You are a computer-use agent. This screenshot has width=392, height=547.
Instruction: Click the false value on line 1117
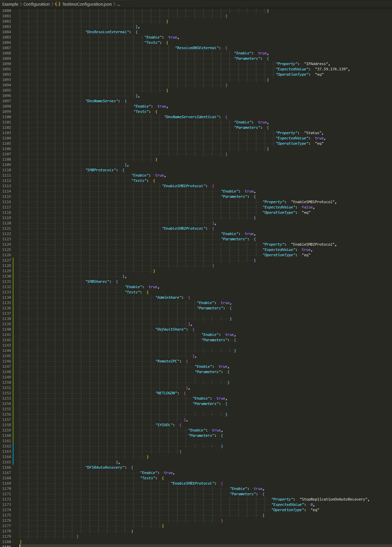point(307,207)
